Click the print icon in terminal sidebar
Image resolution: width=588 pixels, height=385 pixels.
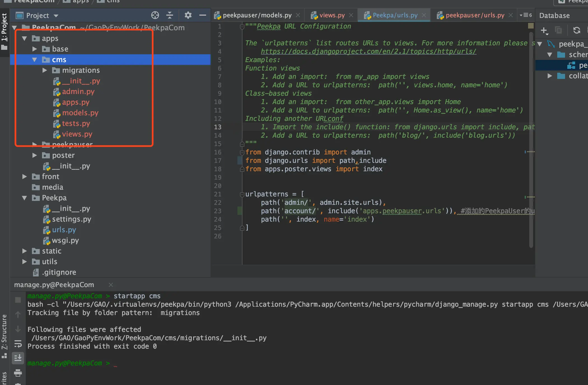click(18, 373)
